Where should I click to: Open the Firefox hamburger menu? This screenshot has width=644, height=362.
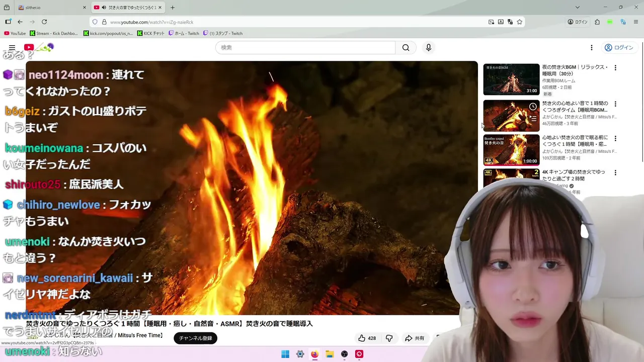pos(636,22)
